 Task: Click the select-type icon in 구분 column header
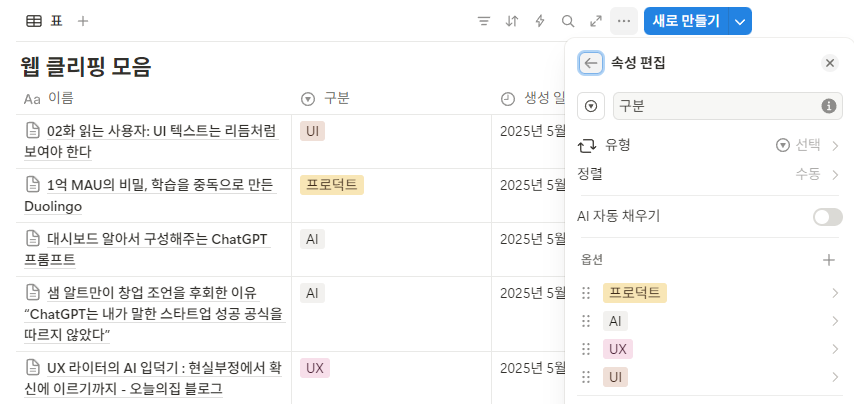[308, 99]
